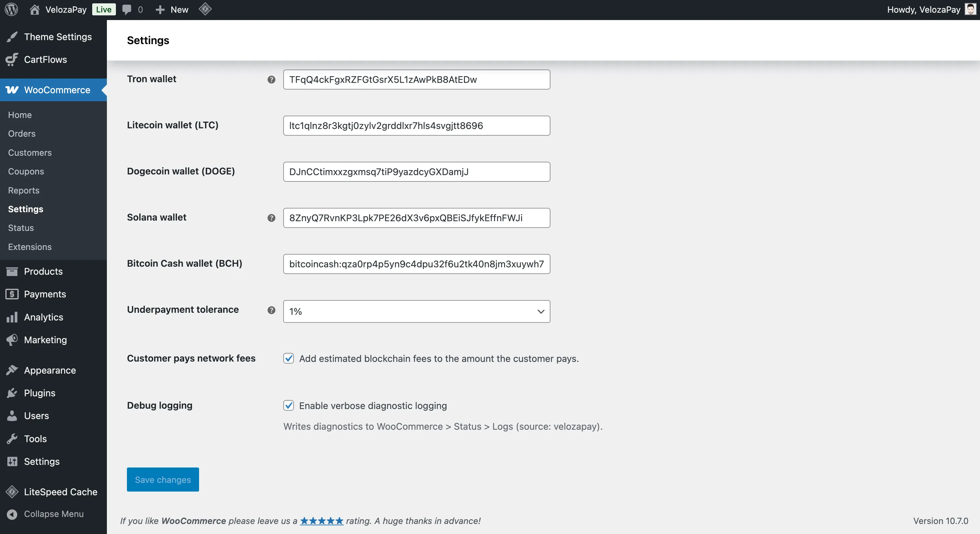Click Payments dollar icon
The image size is (980, 534).
12,294
